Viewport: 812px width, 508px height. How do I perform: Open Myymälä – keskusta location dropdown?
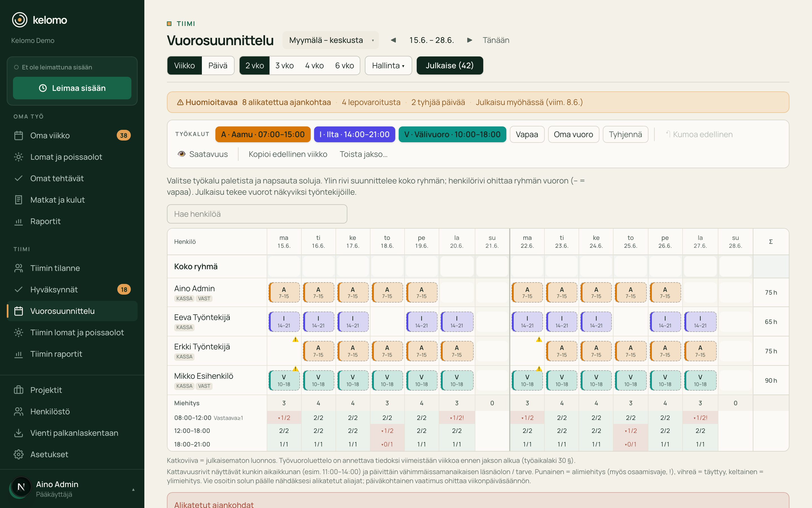coord(330,40)
